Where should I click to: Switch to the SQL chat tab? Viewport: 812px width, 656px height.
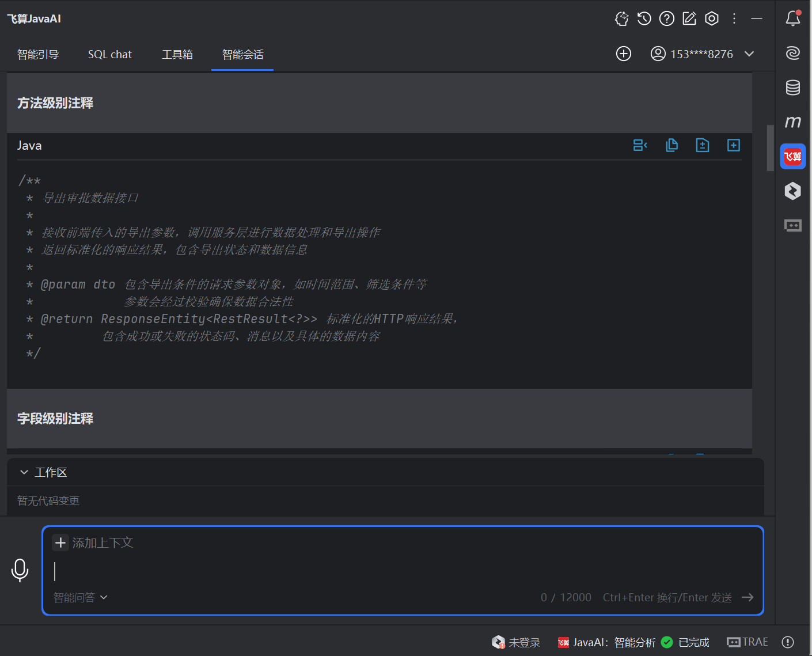[x=110, y=54]
